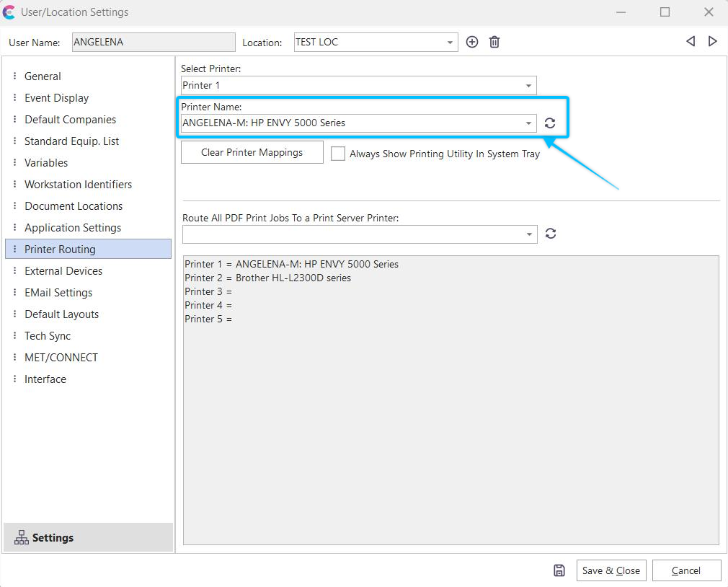The image size is (728, 587).
Task: Open the External Devices settings section
Action: click(x=63, y=271)
